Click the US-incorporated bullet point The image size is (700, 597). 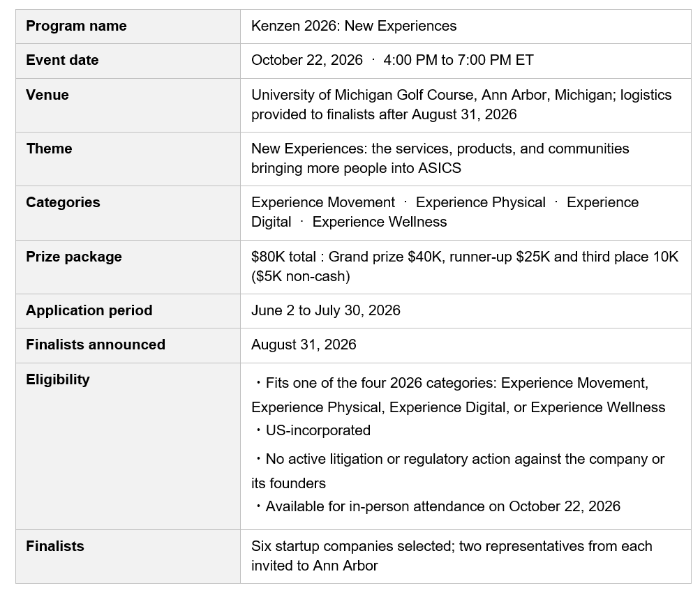point(313,430)
